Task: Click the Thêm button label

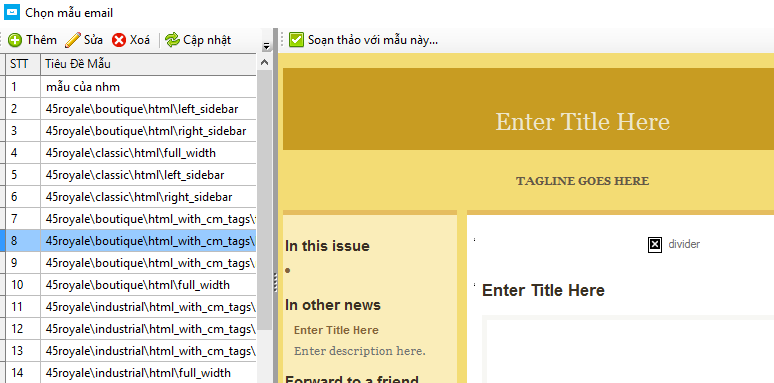Action: [41, 40]
